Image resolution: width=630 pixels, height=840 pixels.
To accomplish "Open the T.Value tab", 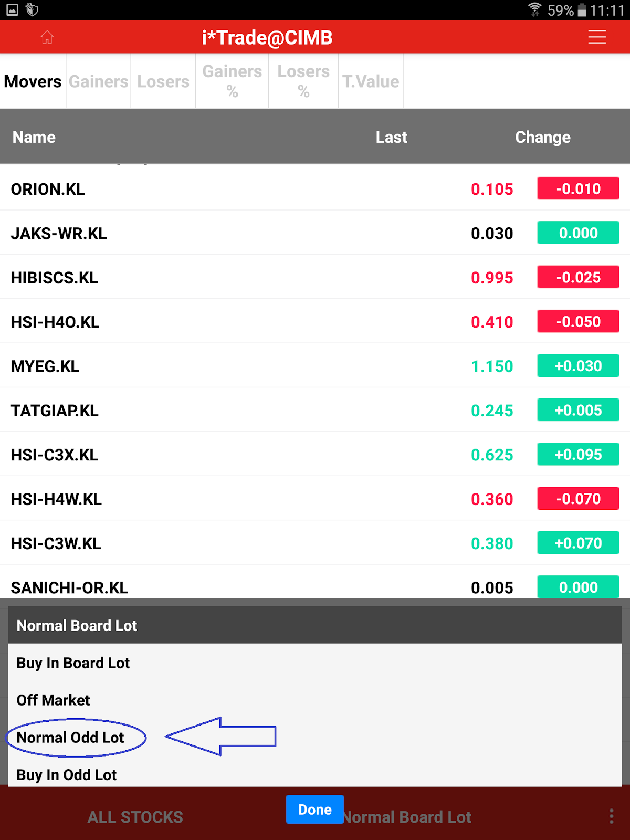I will 371,81.
